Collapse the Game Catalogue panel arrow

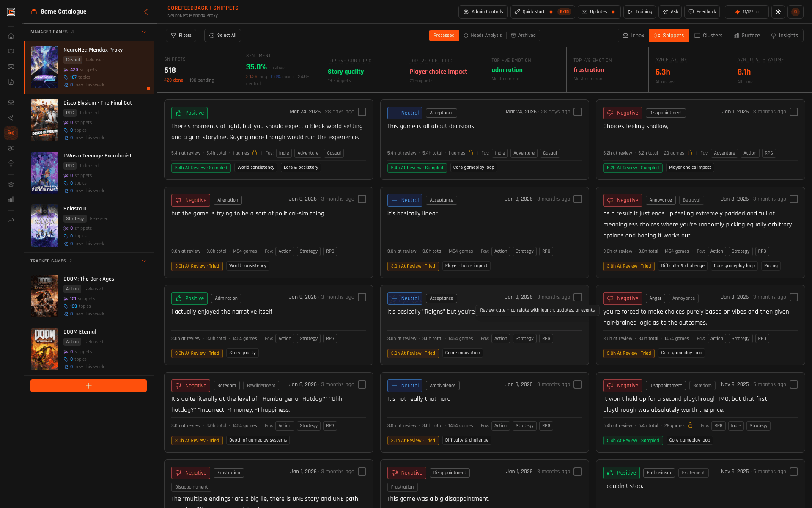pyautogui.click(x=146, y=12)
